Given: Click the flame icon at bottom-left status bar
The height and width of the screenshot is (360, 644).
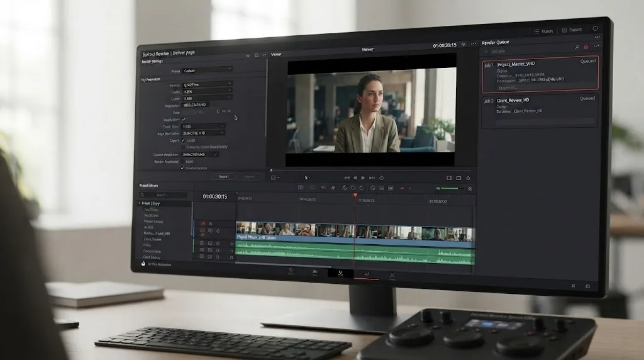Looking at the screenshot, I should (143, 264).
